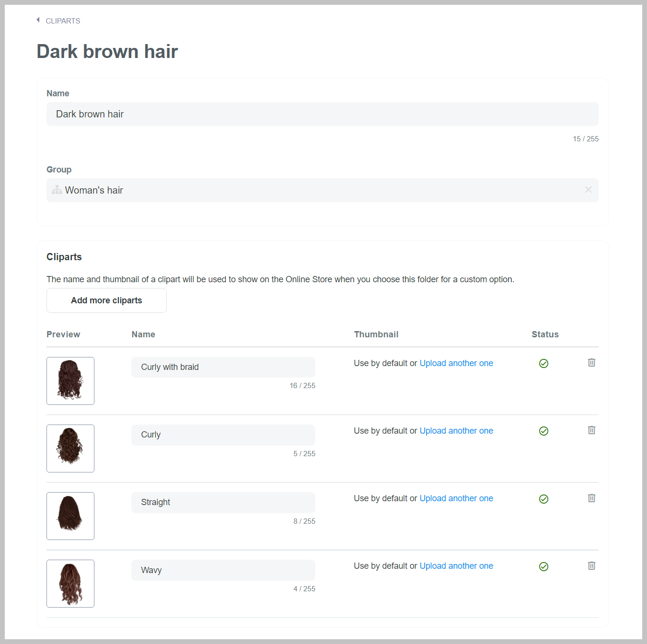This screenshot has height=644, width=647.
Task: Click status checkmark for Curly with braid
Action: (x=543, y=364)
